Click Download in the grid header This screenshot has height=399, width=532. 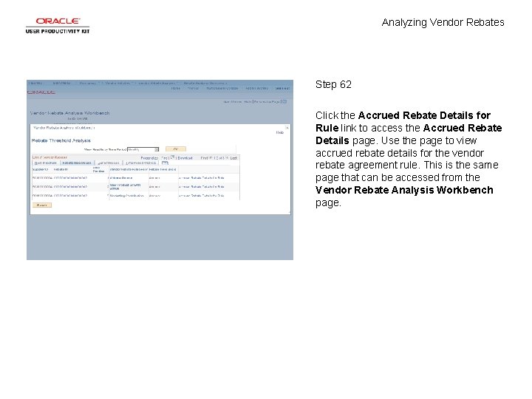[x=185, y=158]
